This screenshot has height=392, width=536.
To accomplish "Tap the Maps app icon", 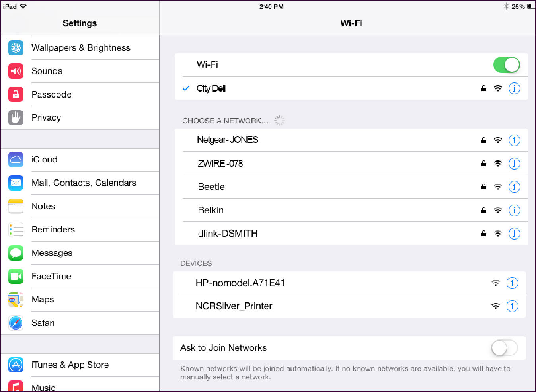I will pyautogui.click(x=16, y=300).
